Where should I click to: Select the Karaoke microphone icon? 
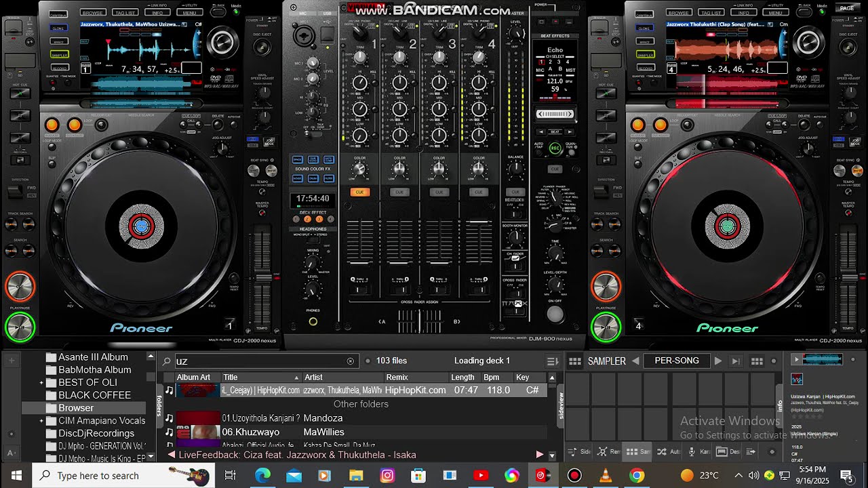[x=692, y=451]
